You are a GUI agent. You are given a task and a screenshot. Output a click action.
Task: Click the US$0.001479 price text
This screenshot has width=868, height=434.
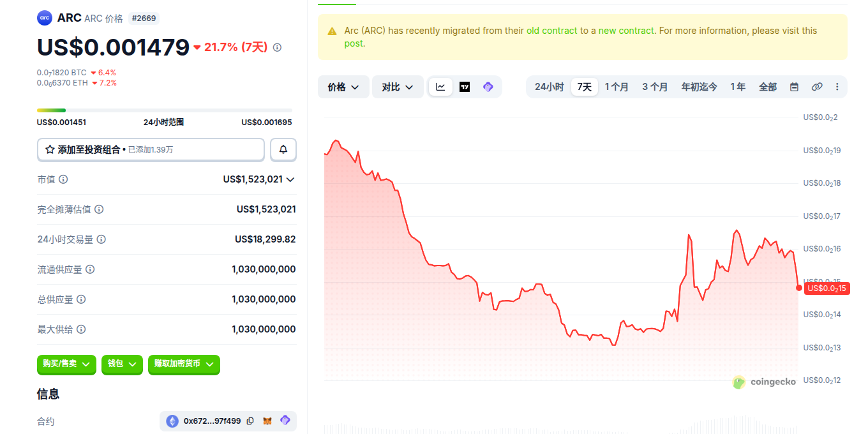[114, 47]
